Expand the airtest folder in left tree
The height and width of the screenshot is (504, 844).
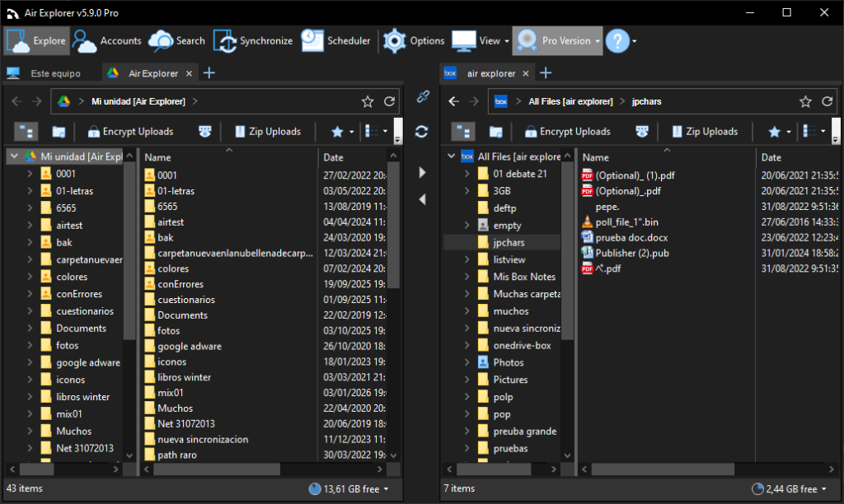[30, 225]
